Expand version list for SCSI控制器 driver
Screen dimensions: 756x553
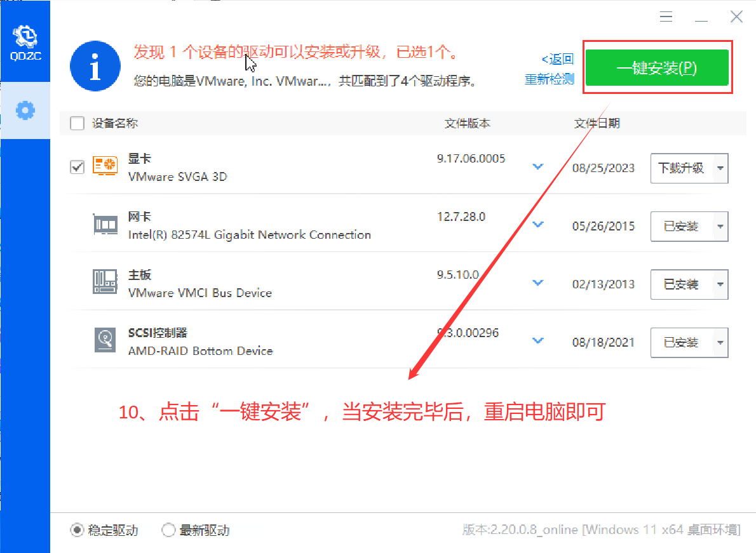pos(537,340)
